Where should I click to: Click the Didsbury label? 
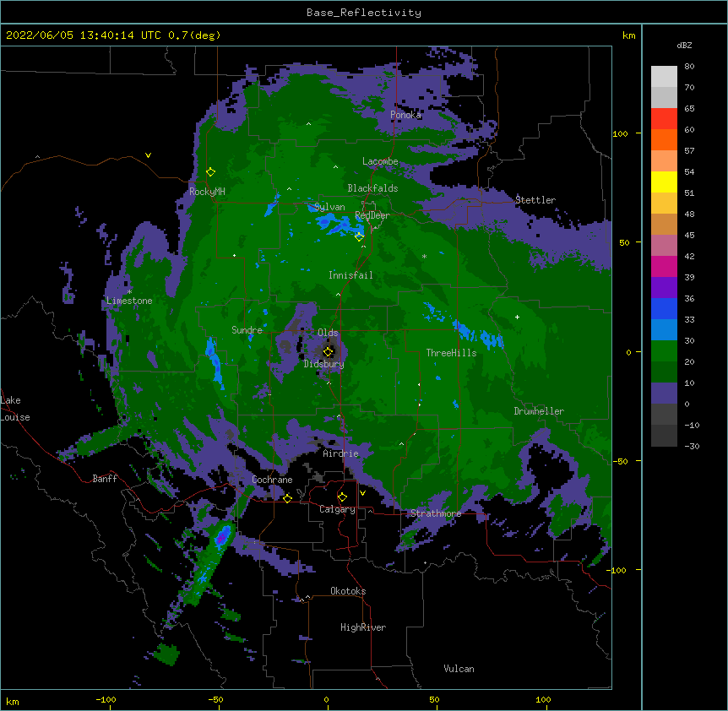(x=324, y=364)
